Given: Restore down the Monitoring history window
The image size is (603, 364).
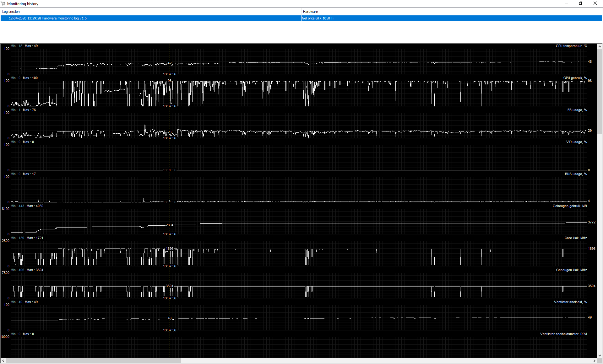Looking at the screenshot, I should point(581,3).
